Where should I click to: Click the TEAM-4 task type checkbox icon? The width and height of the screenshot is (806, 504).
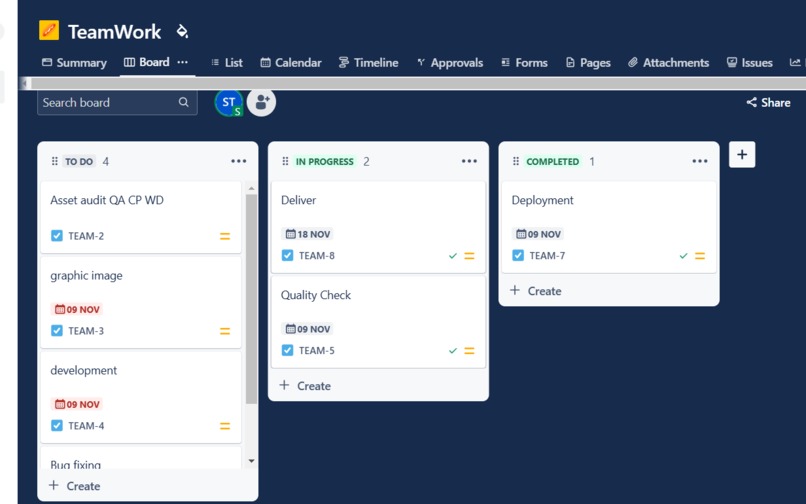point(57,426)
